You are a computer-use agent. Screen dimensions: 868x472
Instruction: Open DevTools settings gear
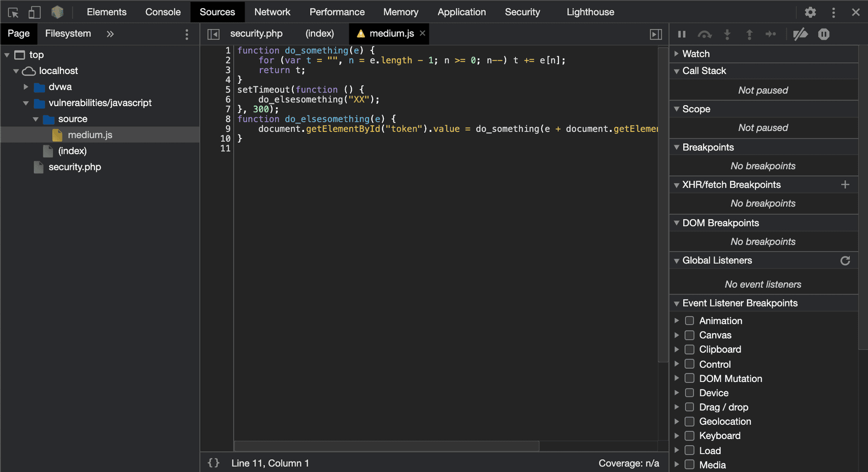point(811,12)
